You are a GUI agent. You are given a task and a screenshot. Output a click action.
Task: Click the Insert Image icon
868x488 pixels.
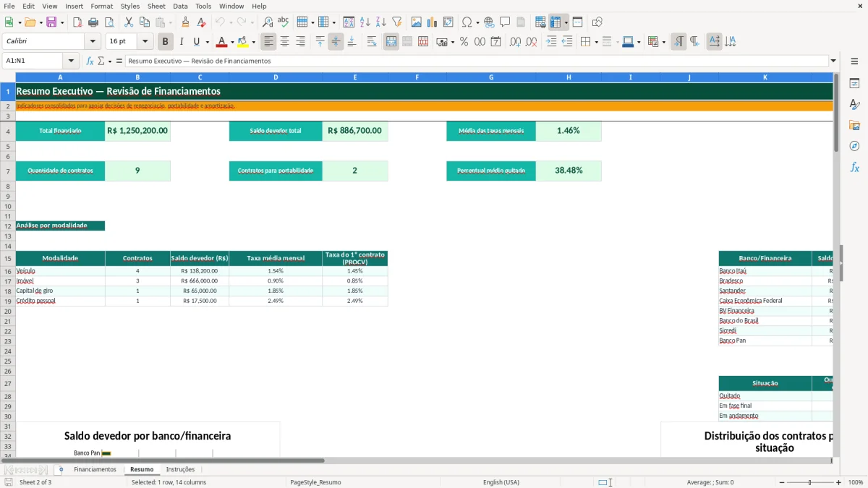pos(417,22)
